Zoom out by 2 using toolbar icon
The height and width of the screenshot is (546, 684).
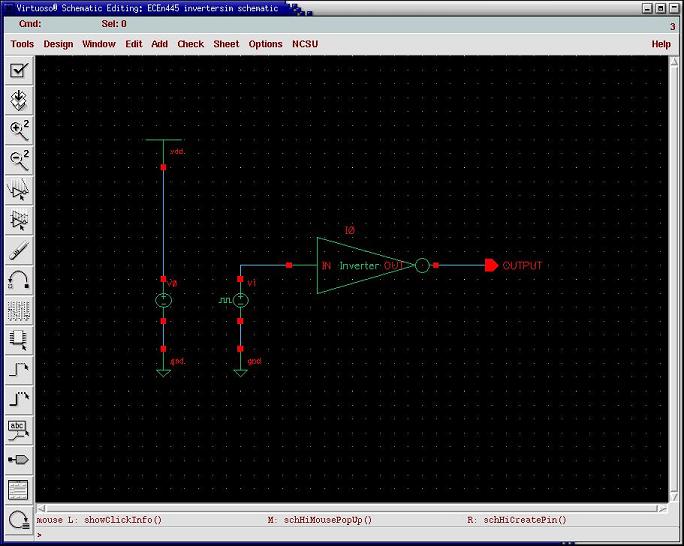tap(19, 159)
